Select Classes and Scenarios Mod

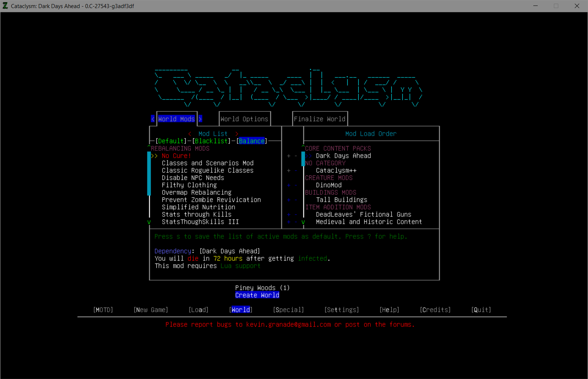[208, 163]
